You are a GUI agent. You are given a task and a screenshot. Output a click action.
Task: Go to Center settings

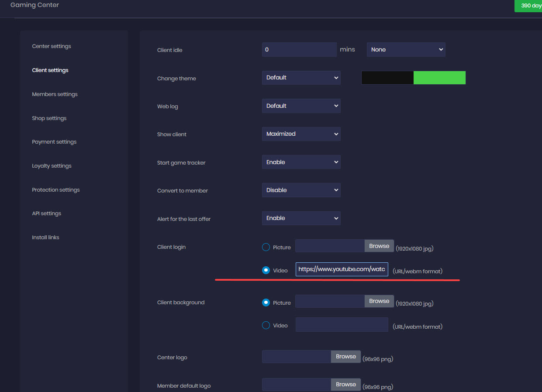pyautogui.click(x=52, y=46)
